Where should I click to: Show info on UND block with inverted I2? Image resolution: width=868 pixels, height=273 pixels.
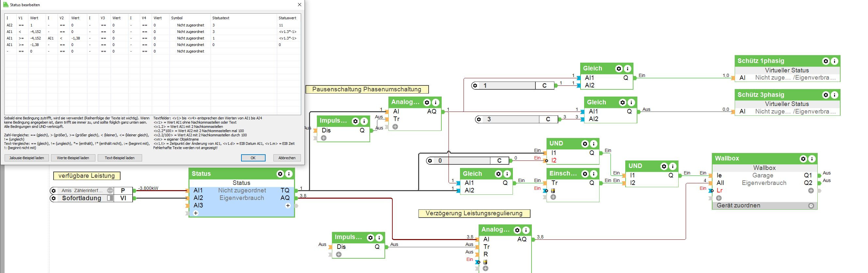[x=594, y=144]
